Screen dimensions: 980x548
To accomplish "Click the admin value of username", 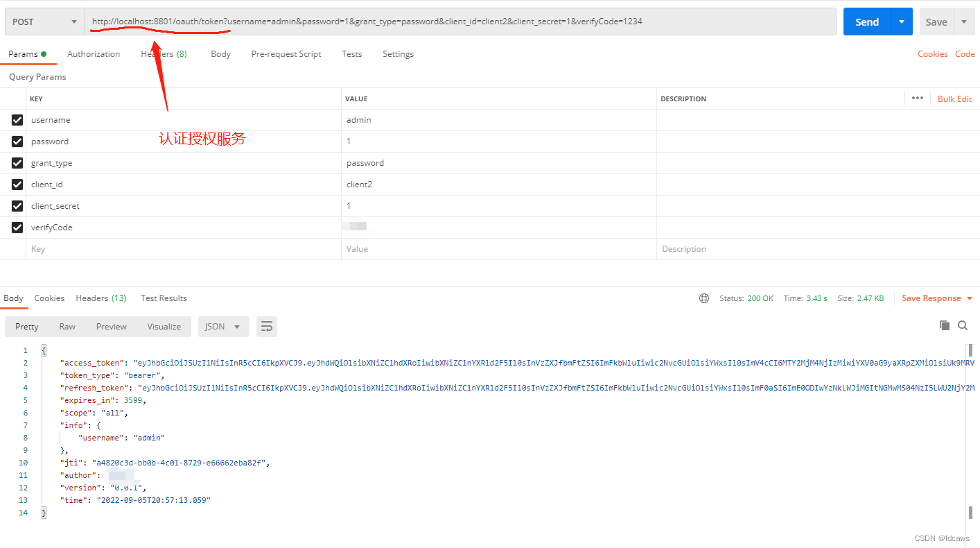I will click(x=359, y=120).
